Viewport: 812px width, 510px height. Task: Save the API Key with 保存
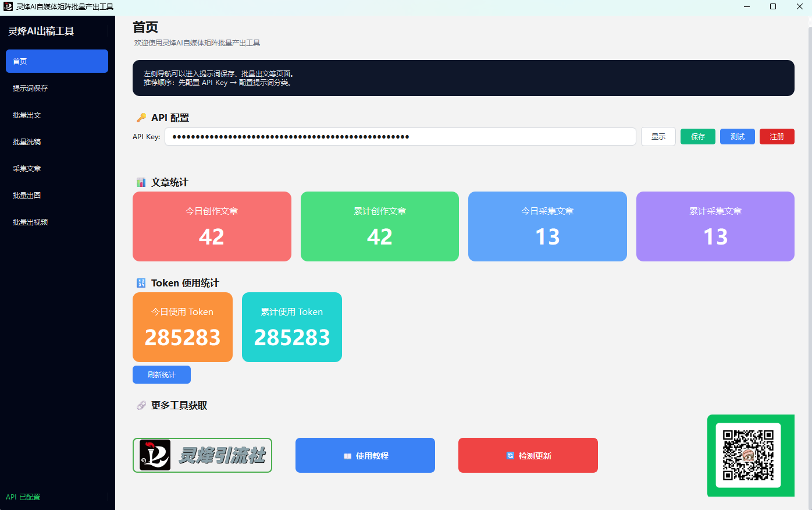coord(697,136)
